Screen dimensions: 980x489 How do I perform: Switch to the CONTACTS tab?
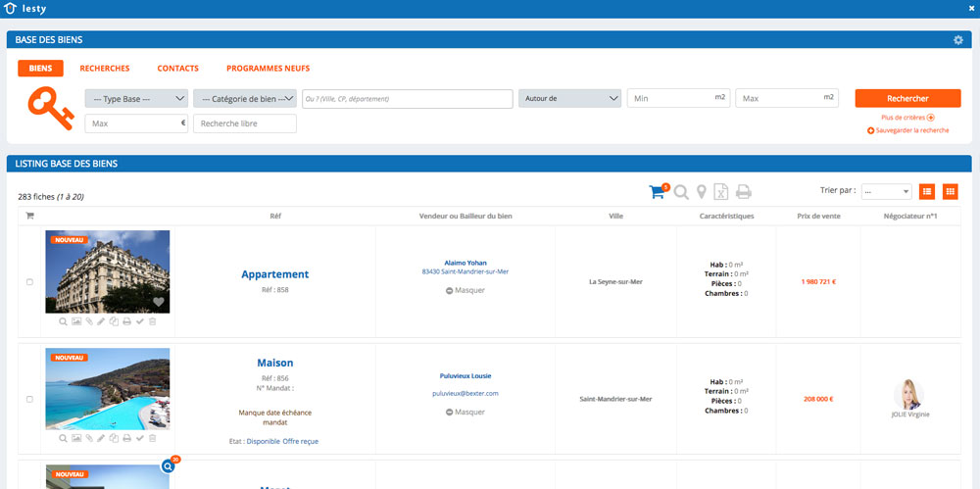(x=177, y=69)
